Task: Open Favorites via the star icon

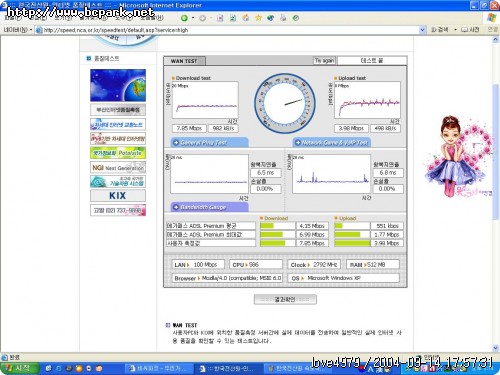Action: tap(258, 18)
